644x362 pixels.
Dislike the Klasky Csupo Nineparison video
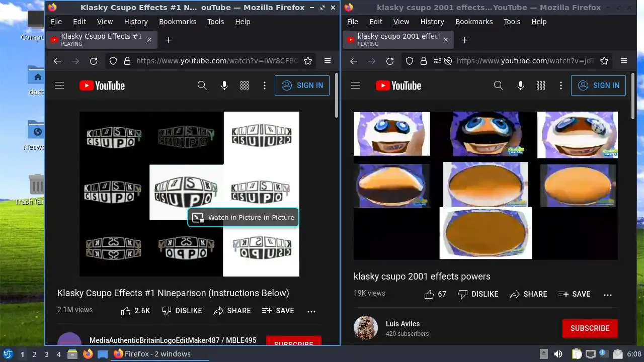(182, 311)
